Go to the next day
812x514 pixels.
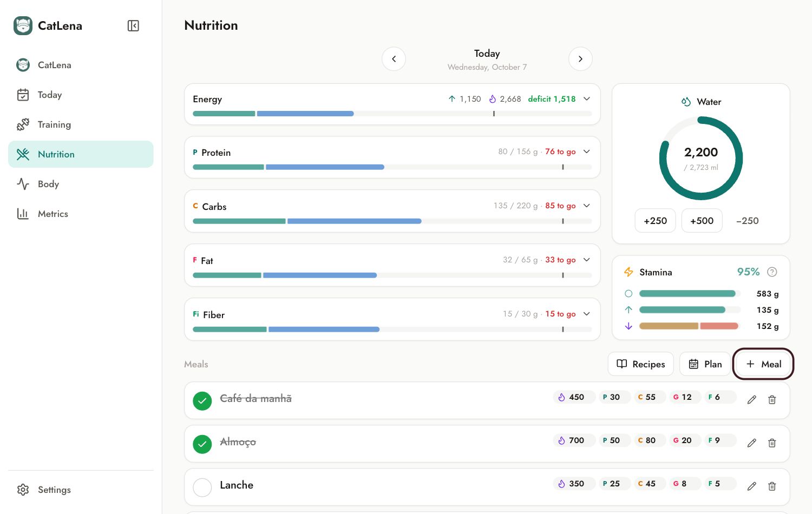(x=580, y=59)
